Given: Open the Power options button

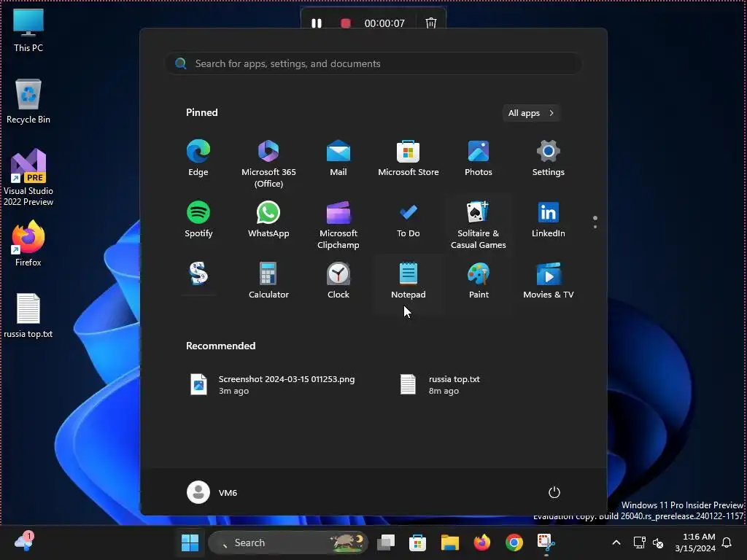Looking at the screenshot, I should [554, 492].
